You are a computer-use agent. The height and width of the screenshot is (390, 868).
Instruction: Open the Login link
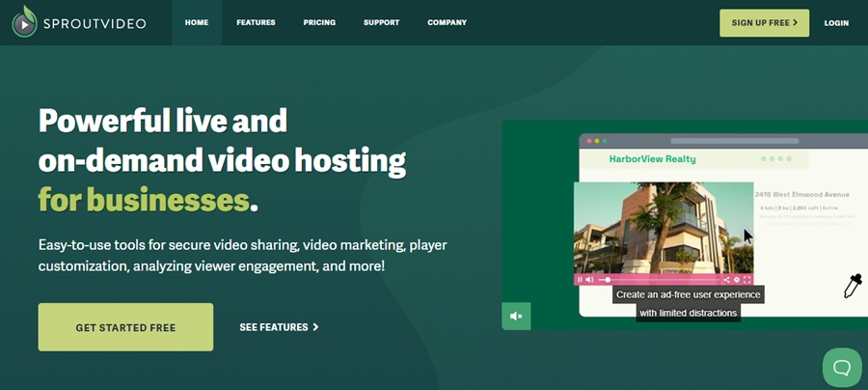[836, 23]
